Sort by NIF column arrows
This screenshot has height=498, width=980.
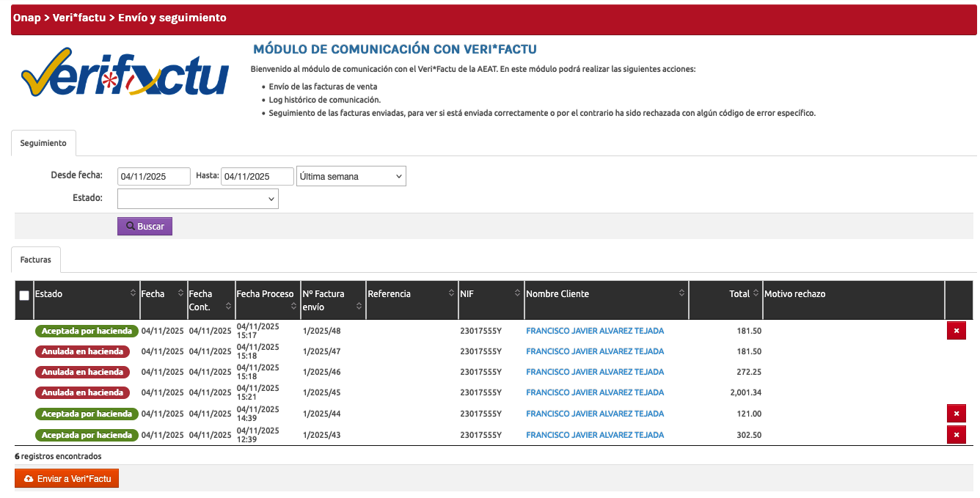tap(518, 293)
